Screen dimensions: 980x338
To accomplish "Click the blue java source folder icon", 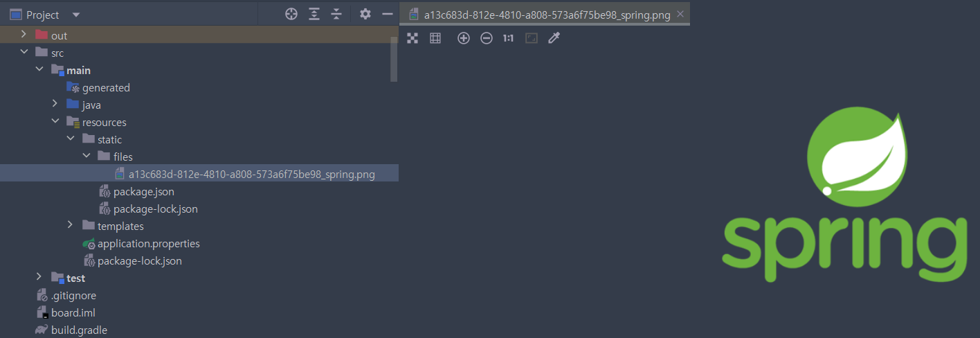I will click(73, 105).
